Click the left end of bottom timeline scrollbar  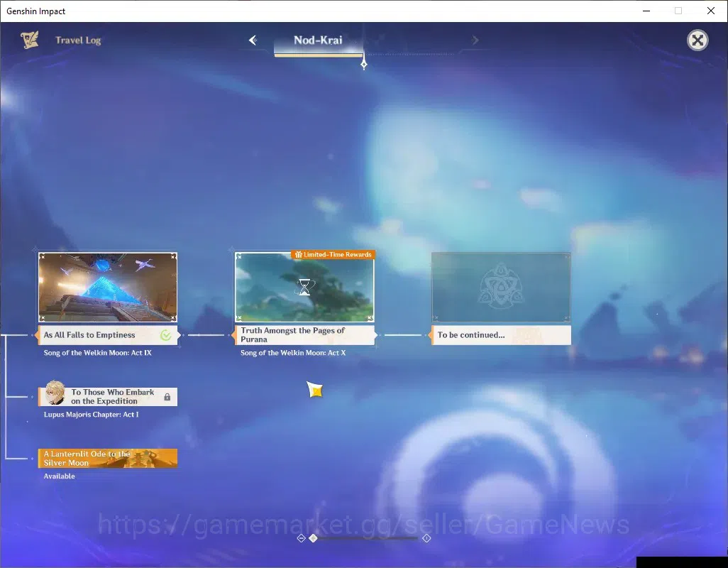point(301,538)
